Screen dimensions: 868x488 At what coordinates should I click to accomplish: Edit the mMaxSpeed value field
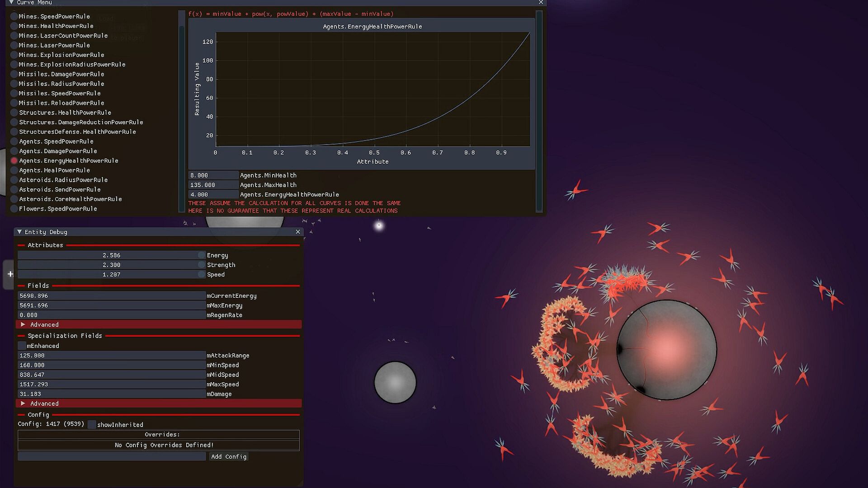tap(112, 385)
